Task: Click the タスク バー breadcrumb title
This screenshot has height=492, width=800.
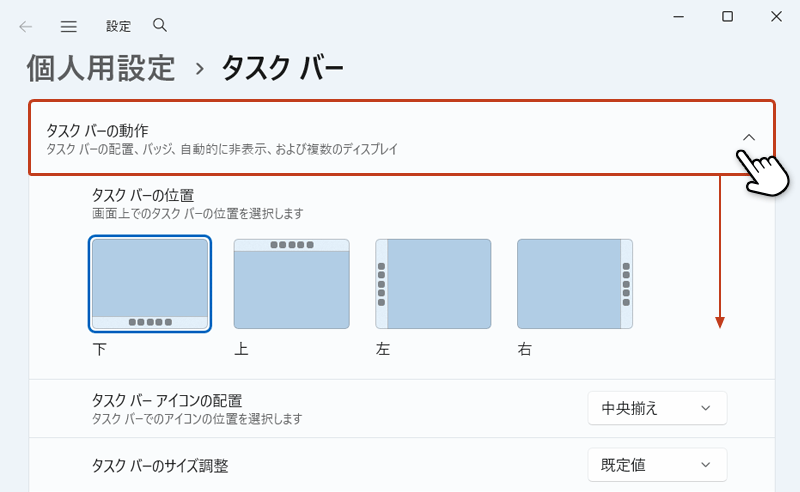Action: (282, 68)
